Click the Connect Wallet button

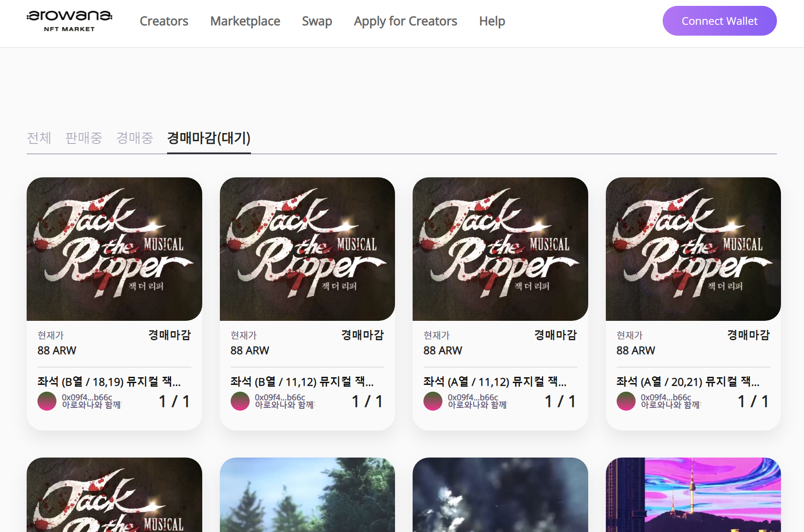coord(720,21)
